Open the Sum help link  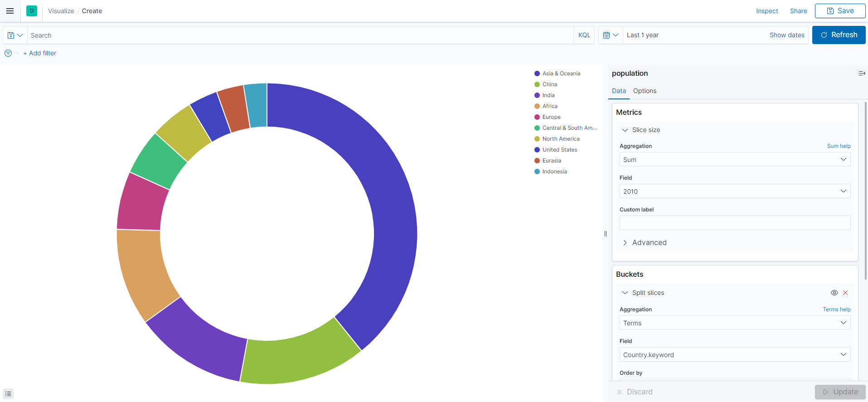pos(839,146)
